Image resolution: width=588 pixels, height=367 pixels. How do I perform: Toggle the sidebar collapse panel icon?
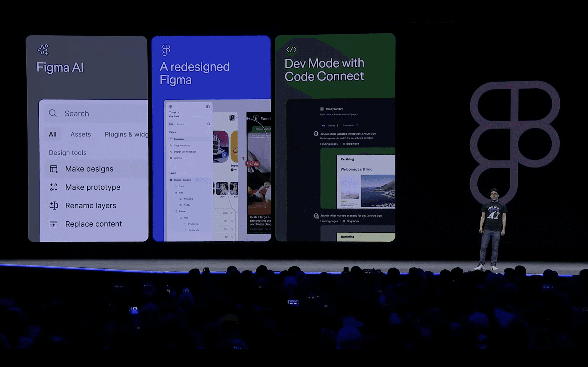208,107
